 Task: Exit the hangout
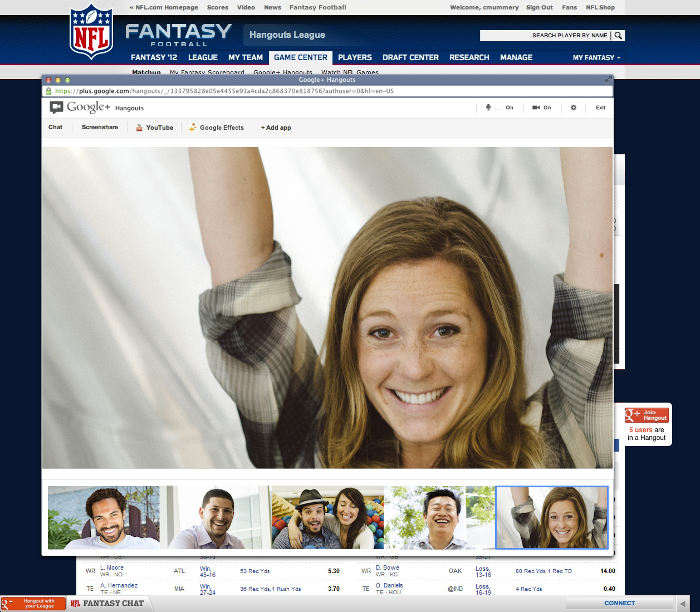point(600,107)
